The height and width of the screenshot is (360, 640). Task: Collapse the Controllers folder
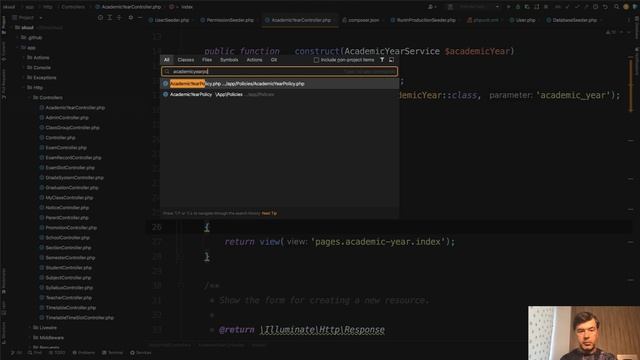tap(29, 98)
